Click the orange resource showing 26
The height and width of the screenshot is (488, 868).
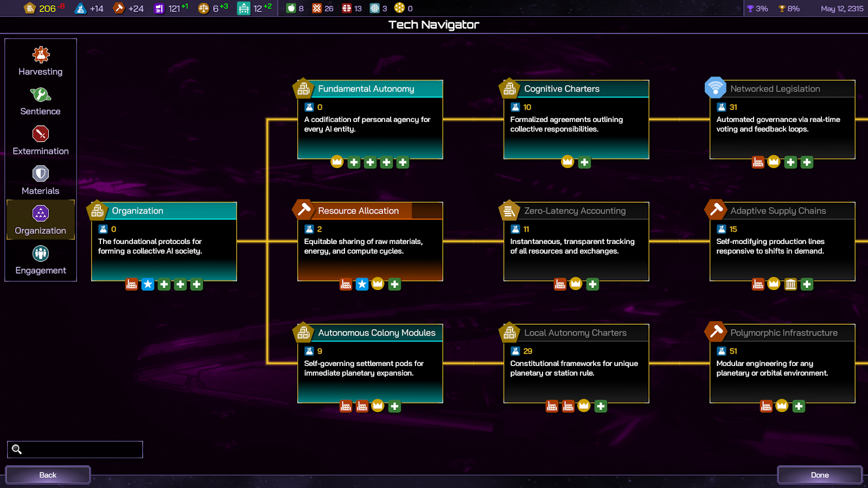pyautogui.click(x=323, y=8)
